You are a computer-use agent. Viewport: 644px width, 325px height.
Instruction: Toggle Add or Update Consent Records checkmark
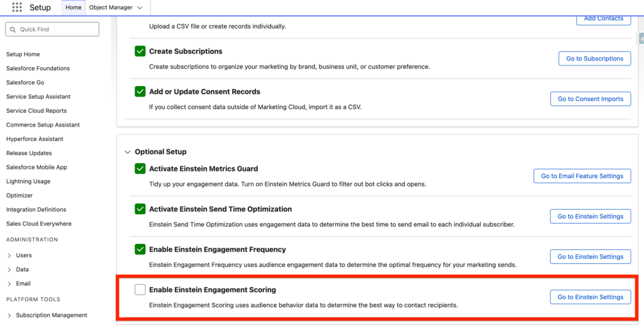[x=140, y=91]
